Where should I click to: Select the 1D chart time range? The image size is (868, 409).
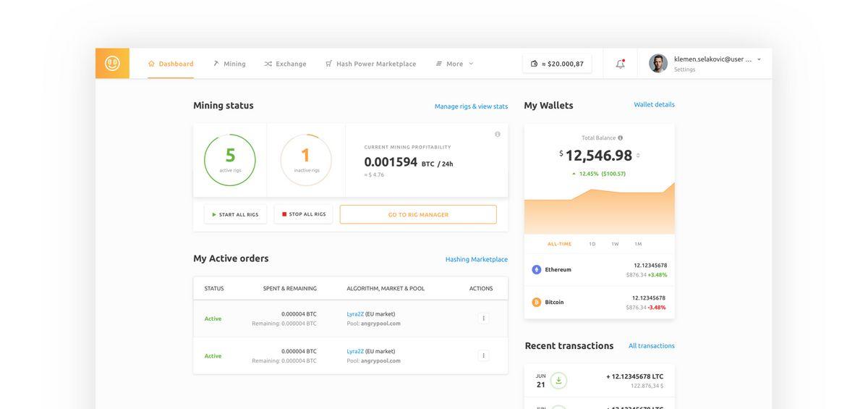pyautogui.click(x=592, y=244)
